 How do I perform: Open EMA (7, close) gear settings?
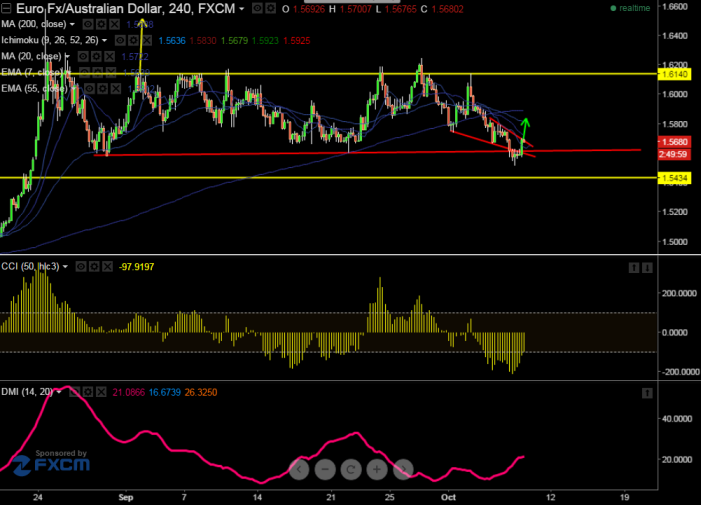click(x=97, y=72)
